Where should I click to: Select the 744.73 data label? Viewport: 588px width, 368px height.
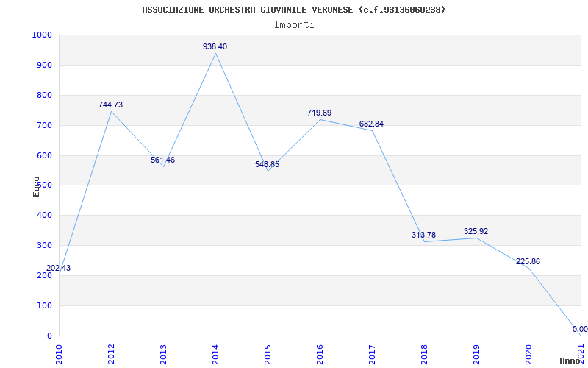click(x=111, y=105)
